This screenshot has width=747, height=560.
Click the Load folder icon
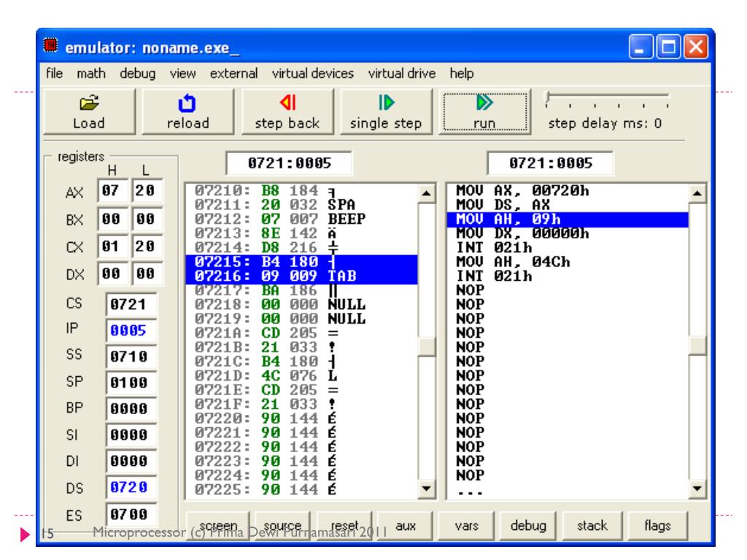[89, 102]
